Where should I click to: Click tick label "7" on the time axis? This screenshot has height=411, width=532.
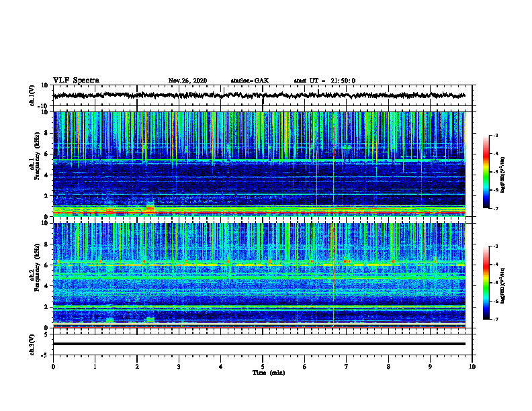[347, 367]
